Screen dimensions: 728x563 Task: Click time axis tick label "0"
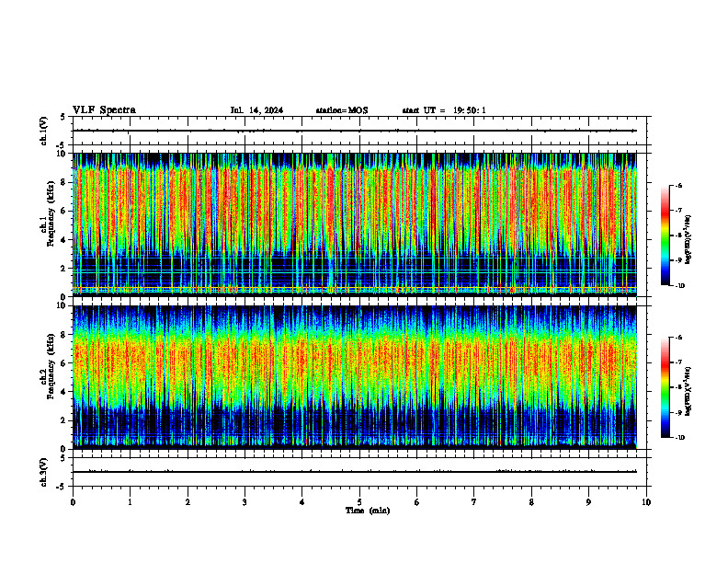[73, 502]
